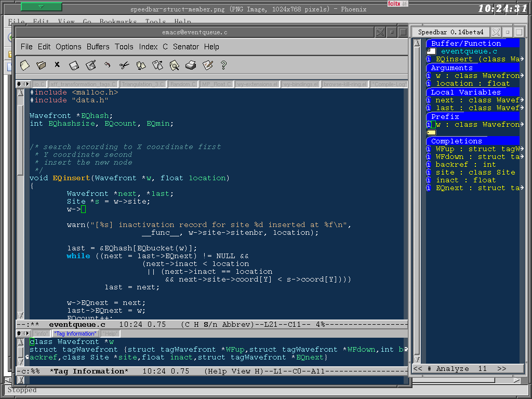The image size is (532, 399).
Task: Expand info for backref : int completion
Action: click(x=429, y=165)
